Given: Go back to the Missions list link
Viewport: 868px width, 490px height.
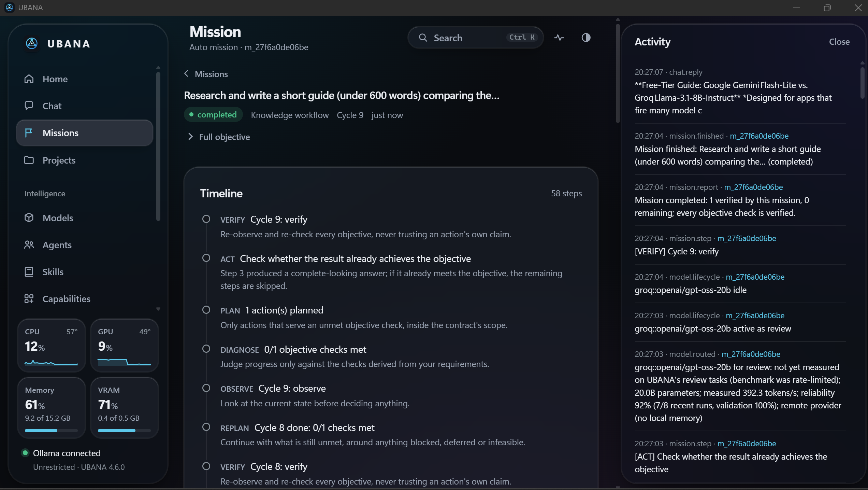Looking at the screenshot, I should pos(211,74).
